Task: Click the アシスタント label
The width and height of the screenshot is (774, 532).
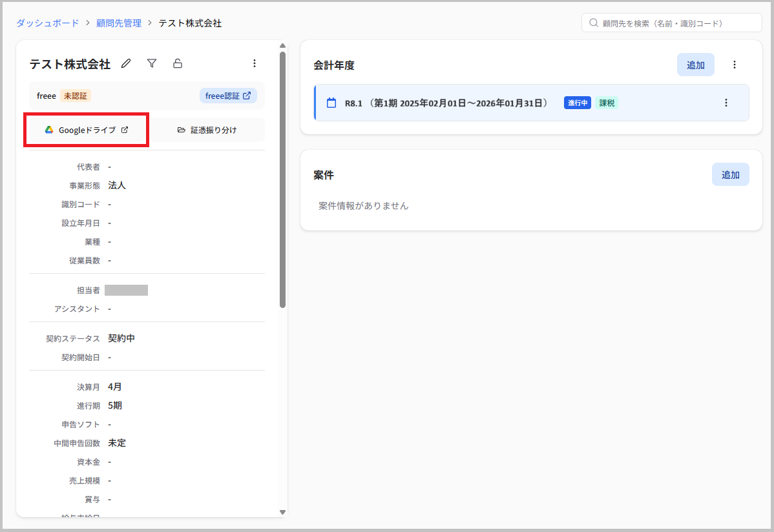Action: (x=77, y=309)
